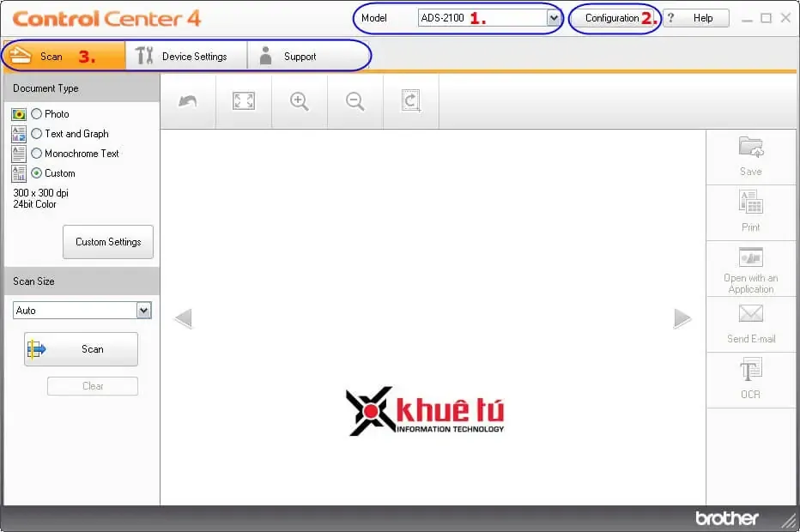This screenshot has width=800, height=532.
Task: Go to next page with right arrow
Action: (x=682, y=318)
